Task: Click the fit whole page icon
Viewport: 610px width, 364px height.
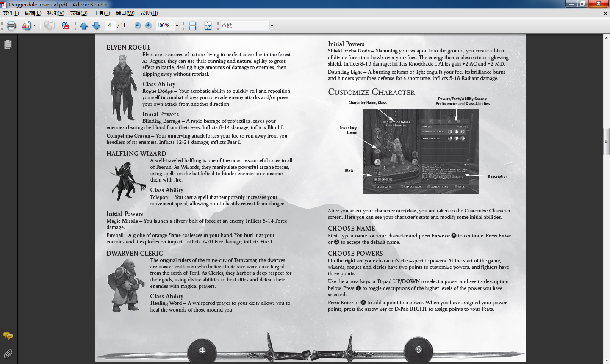Action: pos(208,26)
